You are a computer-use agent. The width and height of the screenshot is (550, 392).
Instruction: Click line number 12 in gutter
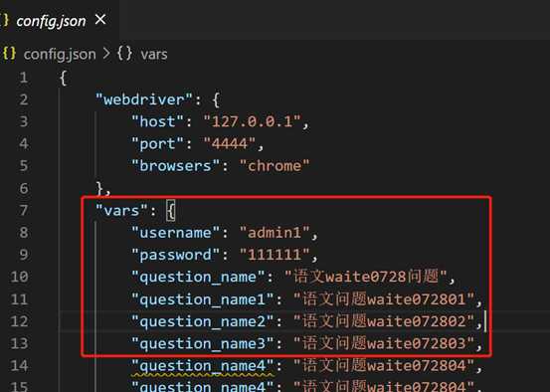tap(19, 321)
